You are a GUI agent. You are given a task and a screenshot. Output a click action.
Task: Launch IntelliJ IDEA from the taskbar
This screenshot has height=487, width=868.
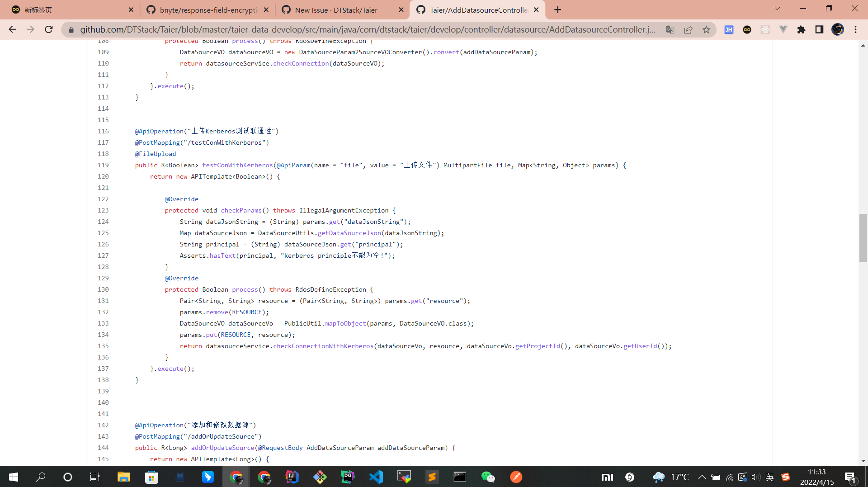(x=292, y=477)
